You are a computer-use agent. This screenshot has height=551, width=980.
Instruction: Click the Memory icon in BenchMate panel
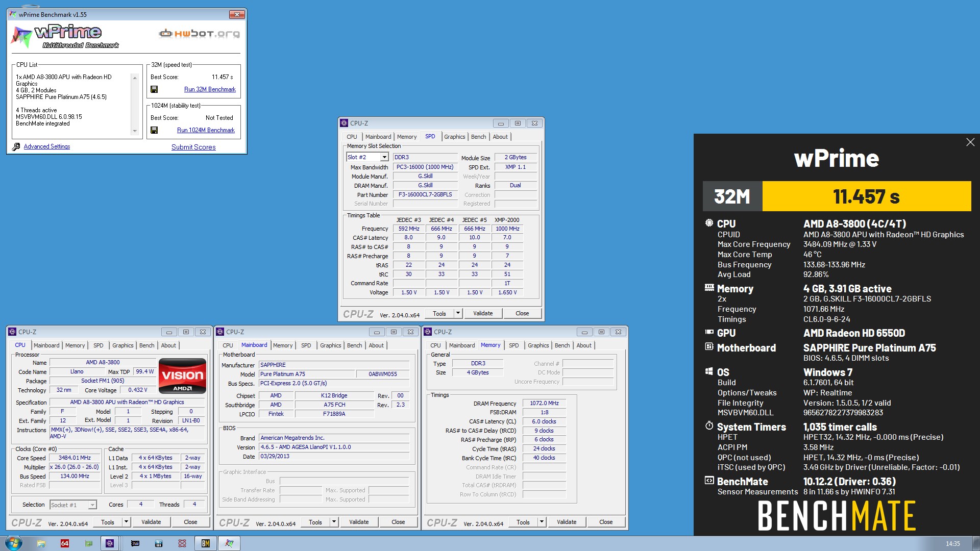709,288
